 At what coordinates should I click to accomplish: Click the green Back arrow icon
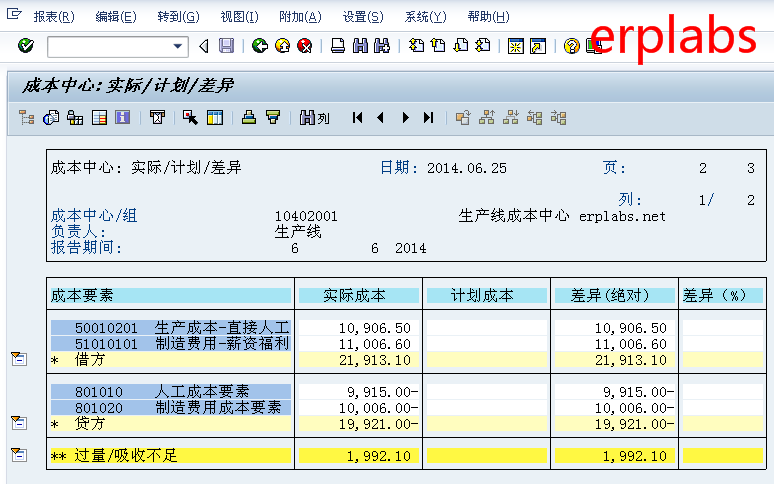pyautogui.click(x=260, y=46)
